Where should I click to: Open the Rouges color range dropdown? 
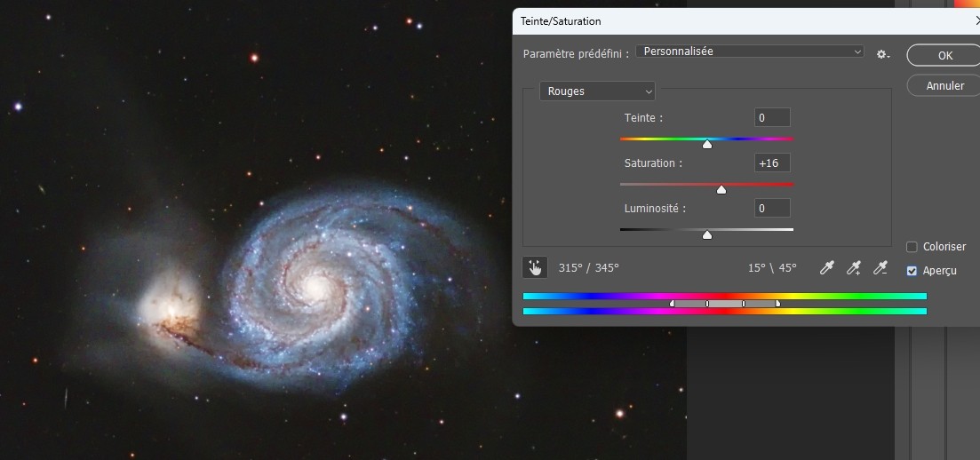click(x=597, y=91)
